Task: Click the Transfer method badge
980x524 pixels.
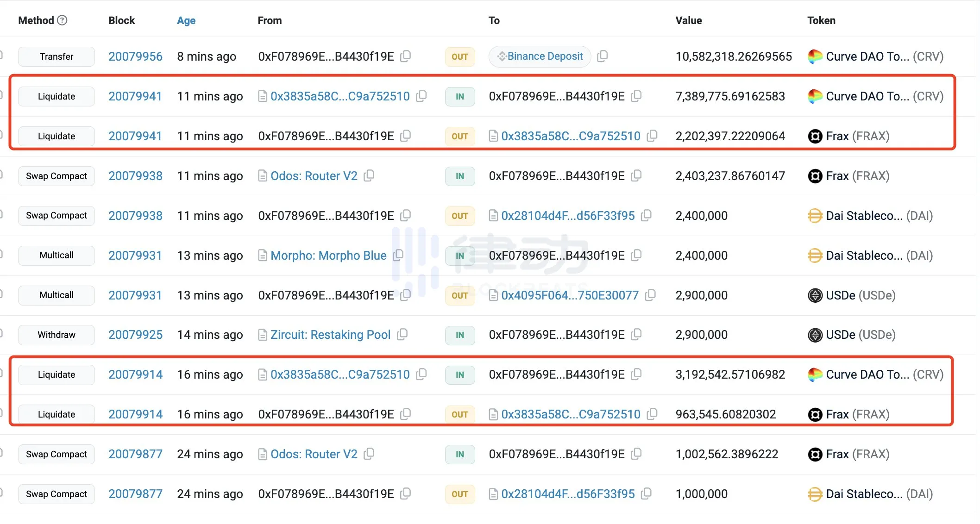Action: point(57,56)
